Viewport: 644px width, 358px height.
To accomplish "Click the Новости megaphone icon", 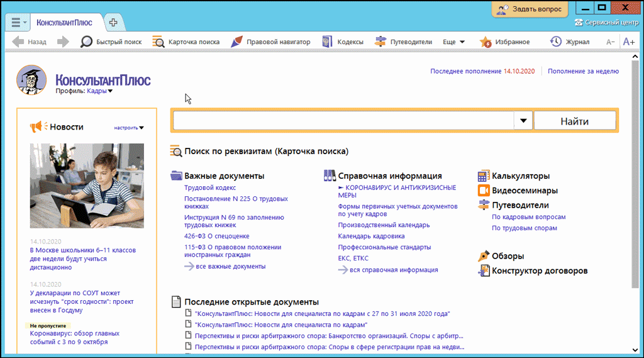I will [38, 126].
